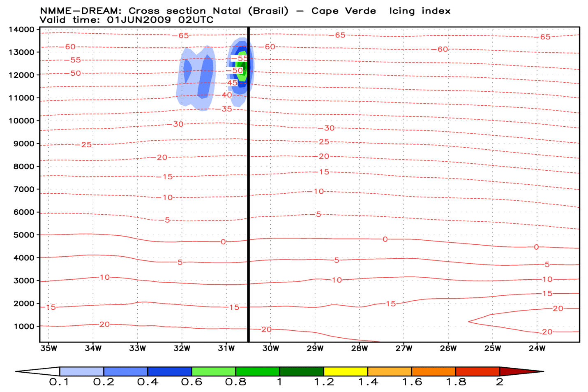Screen dimensions: 588x392
Task: Pick the 0.6 value under the color bar
Action: click(x=192, y=382)
